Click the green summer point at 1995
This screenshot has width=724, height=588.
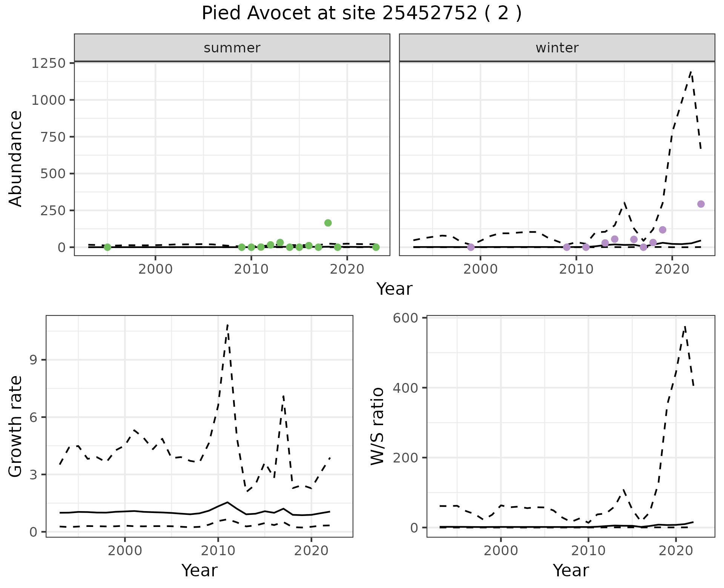coord(107,247)
